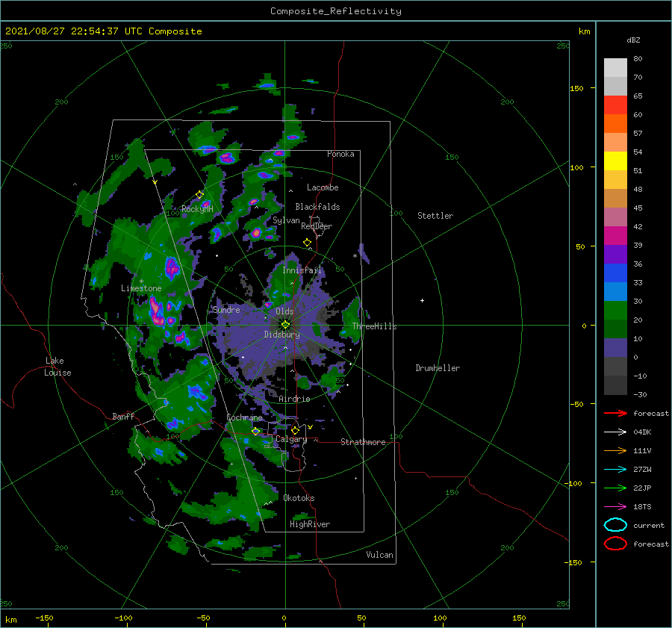Click the Strathmore label
The width and height of the screenshot is (672, 628).
pyautogui.click(x=363, y=442)
